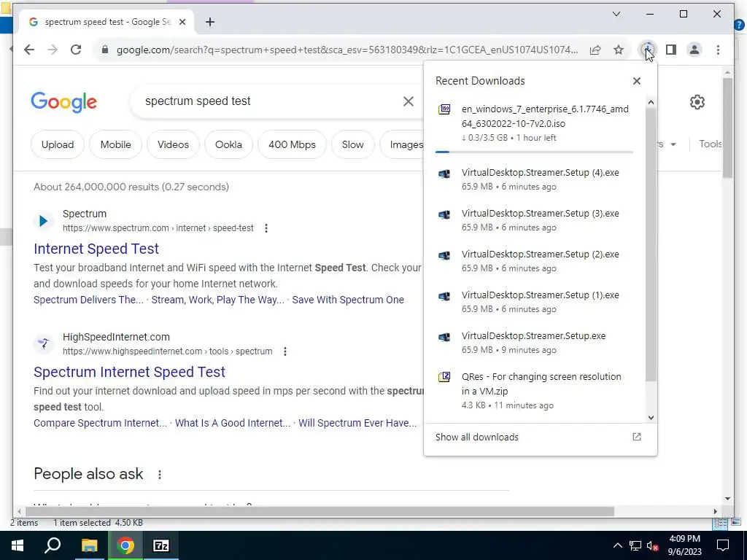Click VirtualDesktop.Streamer.Setup (4).exe icon
The image size is (747, 560).
444,174
